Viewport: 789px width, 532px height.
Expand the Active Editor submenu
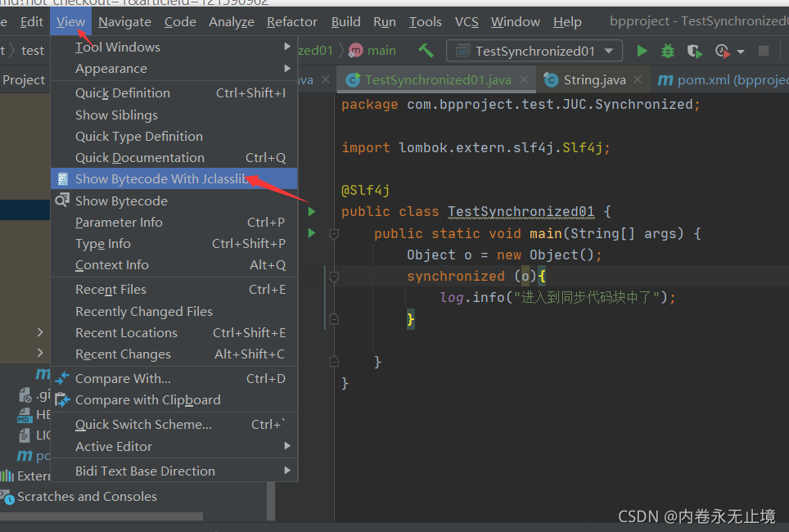pyautogui.click(x=287, y=445)
